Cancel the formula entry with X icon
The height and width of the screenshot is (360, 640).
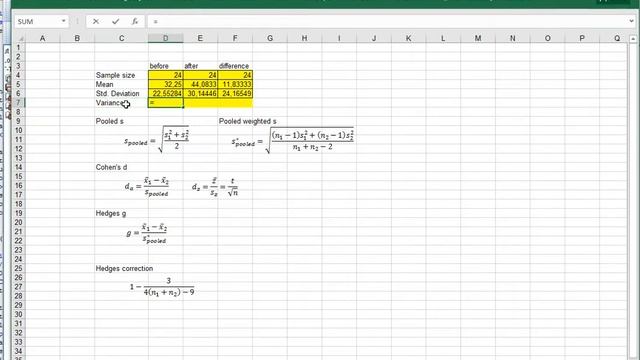coord(96,21)
